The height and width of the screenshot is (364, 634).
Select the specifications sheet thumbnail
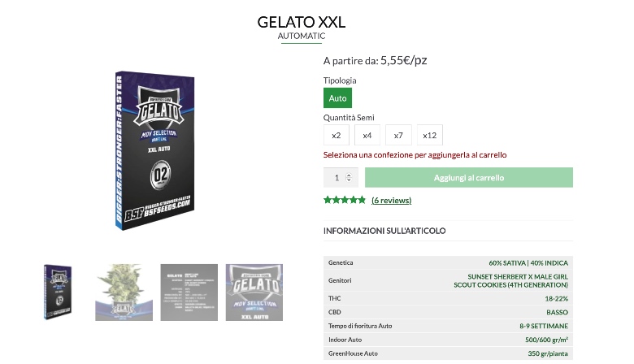pos(189,292)
